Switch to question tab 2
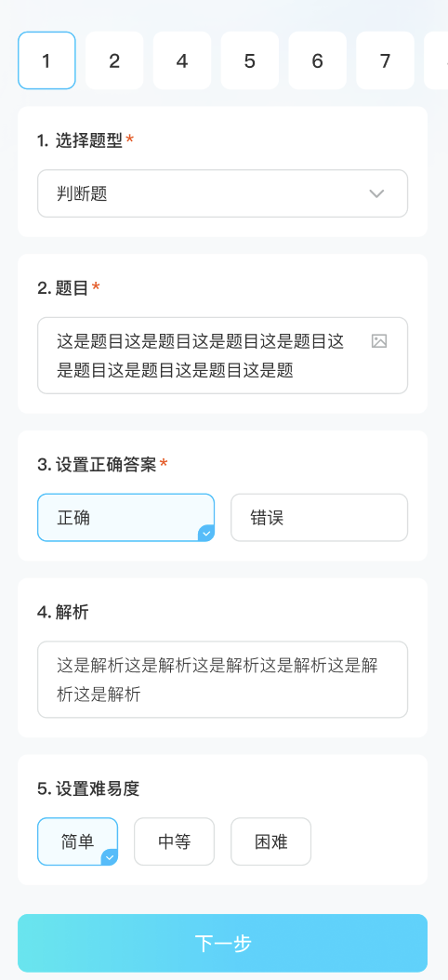The image size is (448, 980). (114, 60)
